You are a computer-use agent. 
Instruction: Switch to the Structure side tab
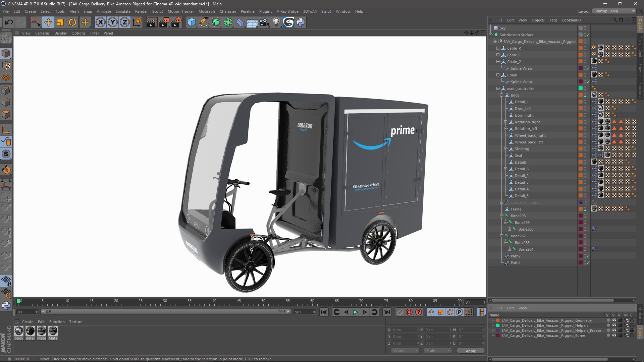click(640, 89)
